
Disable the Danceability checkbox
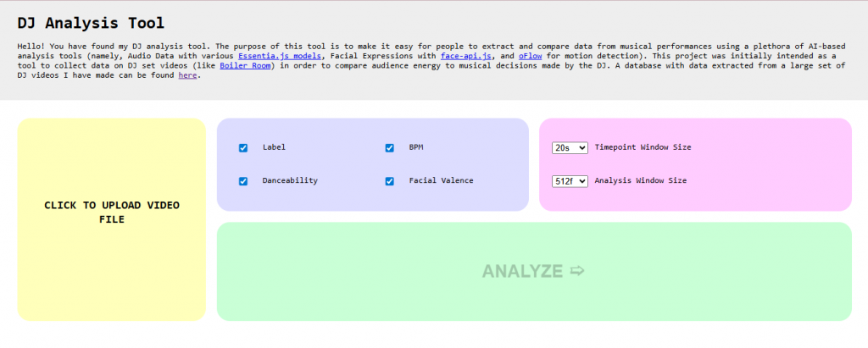pos(243,180)
